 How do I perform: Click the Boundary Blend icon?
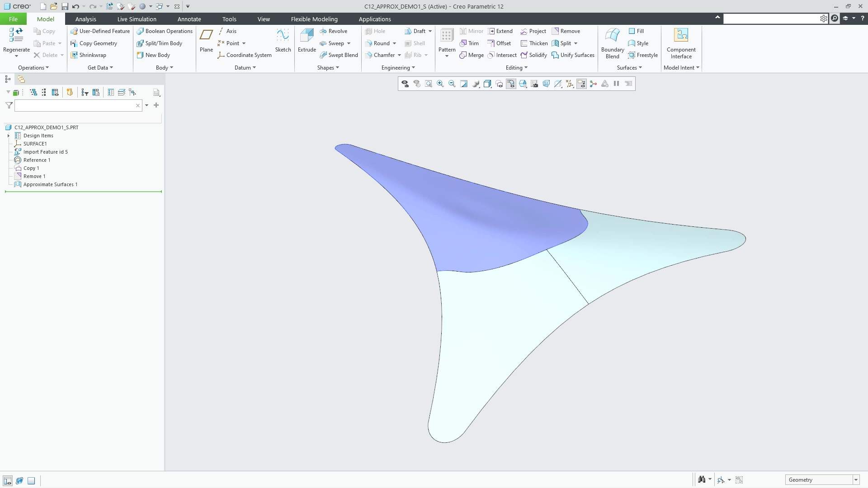pyautogui.click(x=613, y=35)
